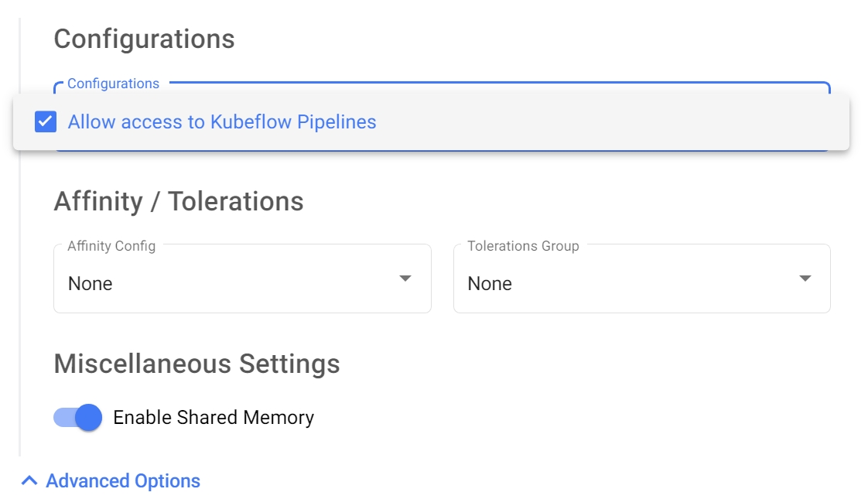Uncheck the Kubeflow Pipelines access checkbox
Screen dimensions: 868x499
[46, 122]
